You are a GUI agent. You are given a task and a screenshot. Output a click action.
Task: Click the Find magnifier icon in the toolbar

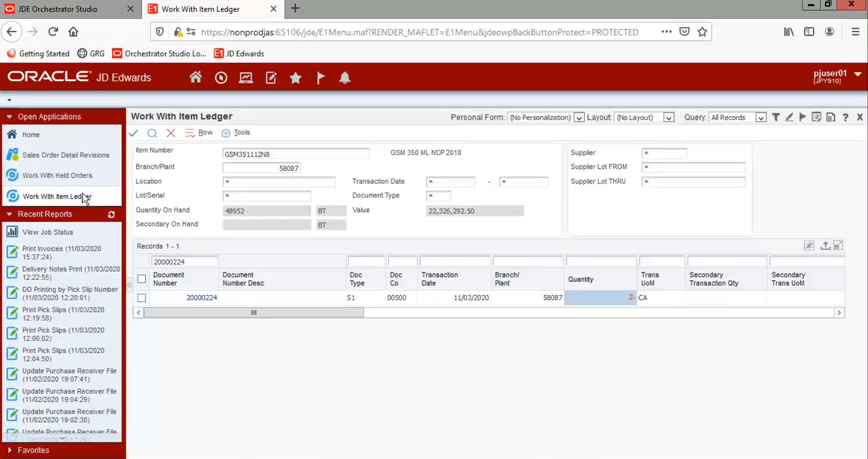tap(152, 133)
